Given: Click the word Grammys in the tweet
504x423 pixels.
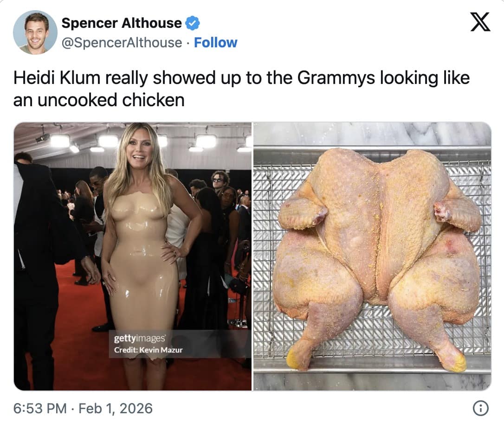Looking at the screenshot, I should pos(336,78).
